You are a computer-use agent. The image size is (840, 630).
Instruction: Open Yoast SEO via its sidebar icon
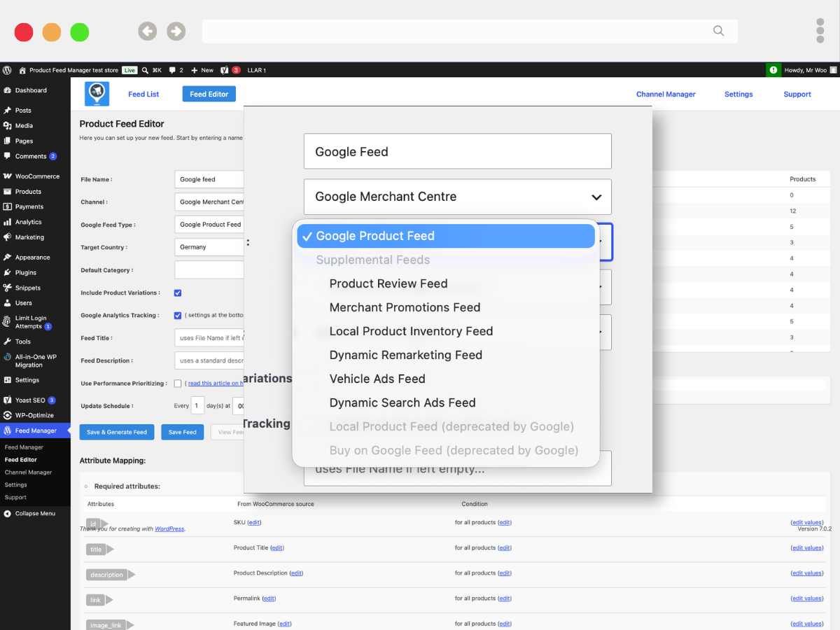7,400
